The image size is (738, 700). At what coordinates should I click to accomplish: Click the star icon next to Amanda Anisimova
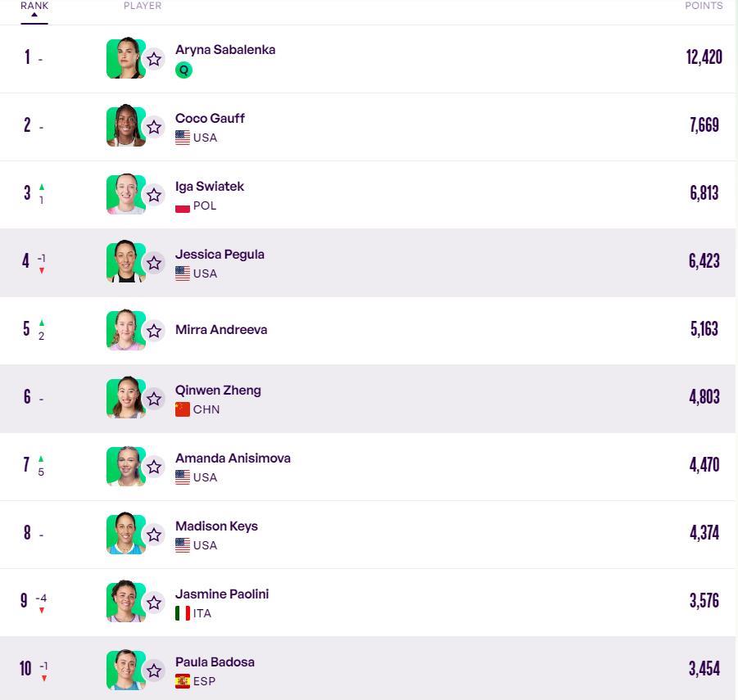pos(154,467)
